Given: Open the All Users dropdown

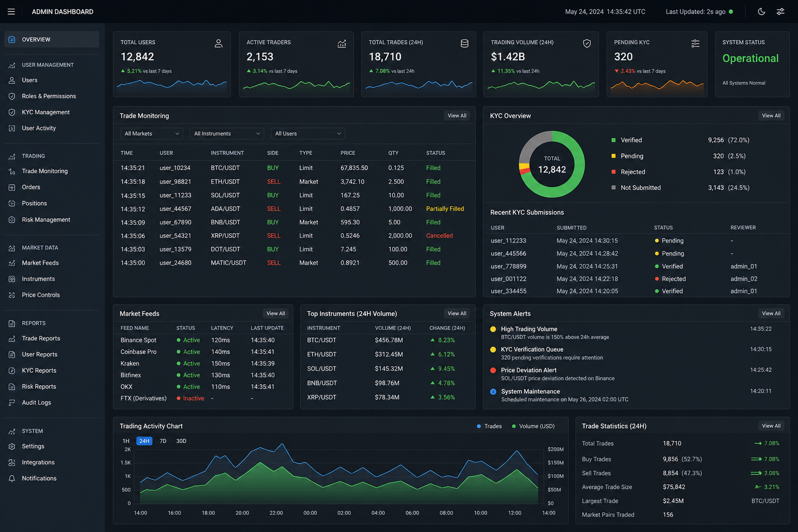Looking at the screenshot, I should [x=308, y=134].
